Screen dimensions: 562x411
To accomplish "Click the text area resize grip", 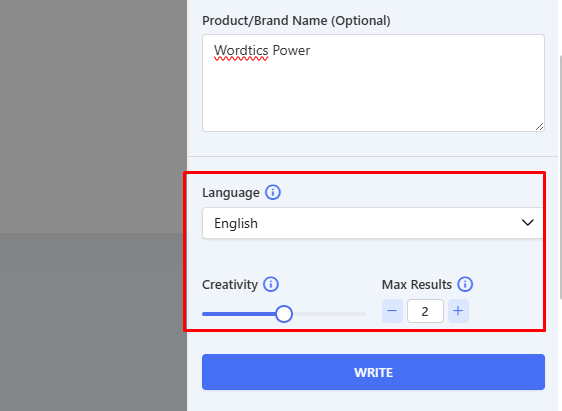I will coord(539,126).
